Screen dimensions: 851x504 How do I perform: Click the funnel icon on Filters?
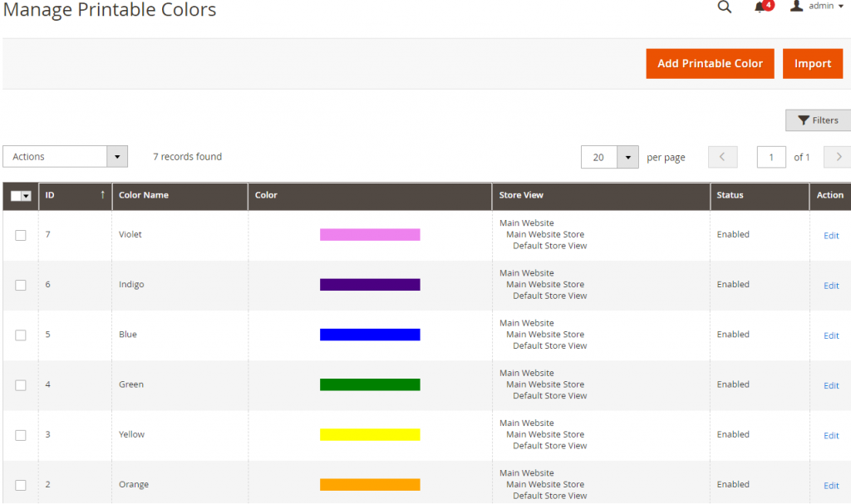click(804, 120)
